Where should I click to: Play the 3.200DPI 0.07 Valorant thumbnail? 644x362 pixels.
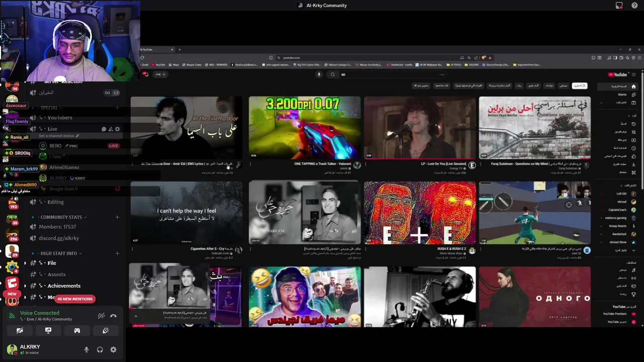tap(304, 128)
